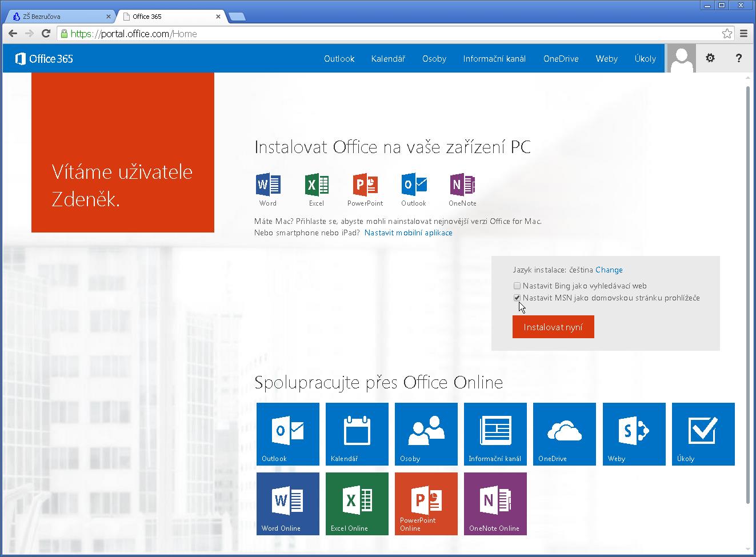Click the Excel install icon
756x557 pixels.
(x=316, y=185)
